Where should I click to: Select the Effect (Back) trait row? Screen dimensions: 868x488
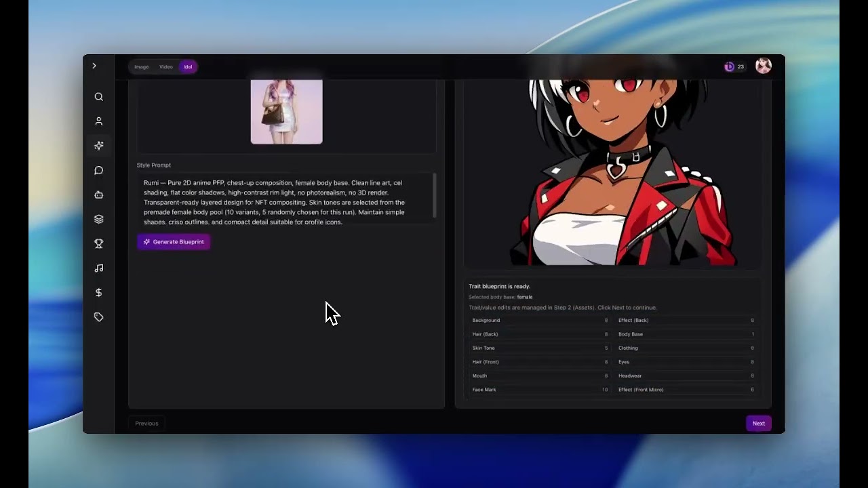pyautogui.click(x=686, y=320)
